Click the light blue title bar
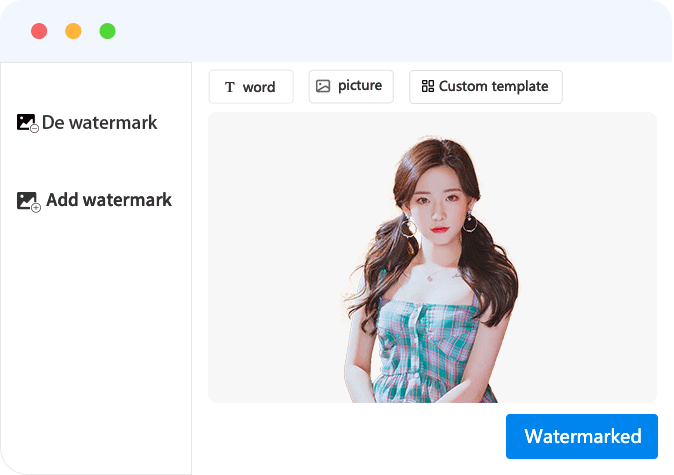 pyautogui.click(x=387, y=31)
